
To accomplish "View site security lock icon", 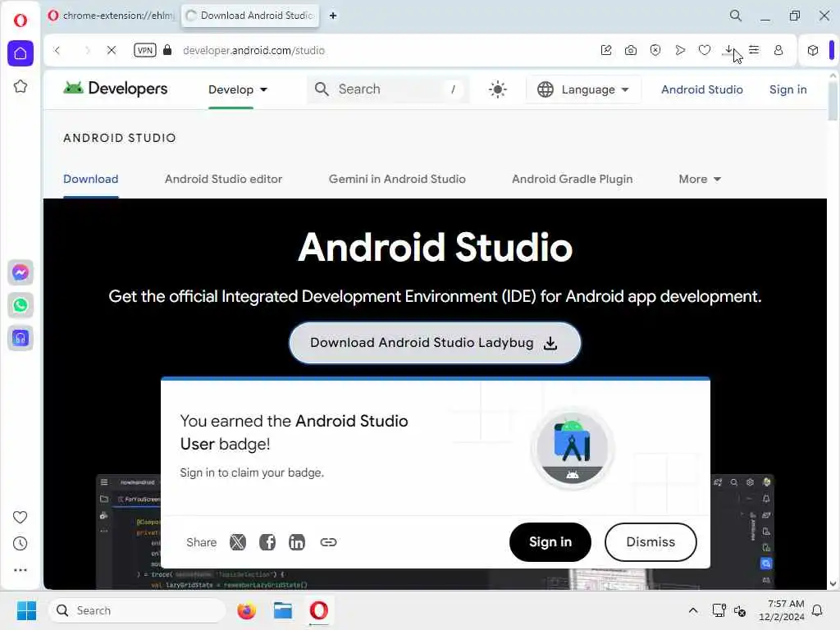I will pos(167,50).
